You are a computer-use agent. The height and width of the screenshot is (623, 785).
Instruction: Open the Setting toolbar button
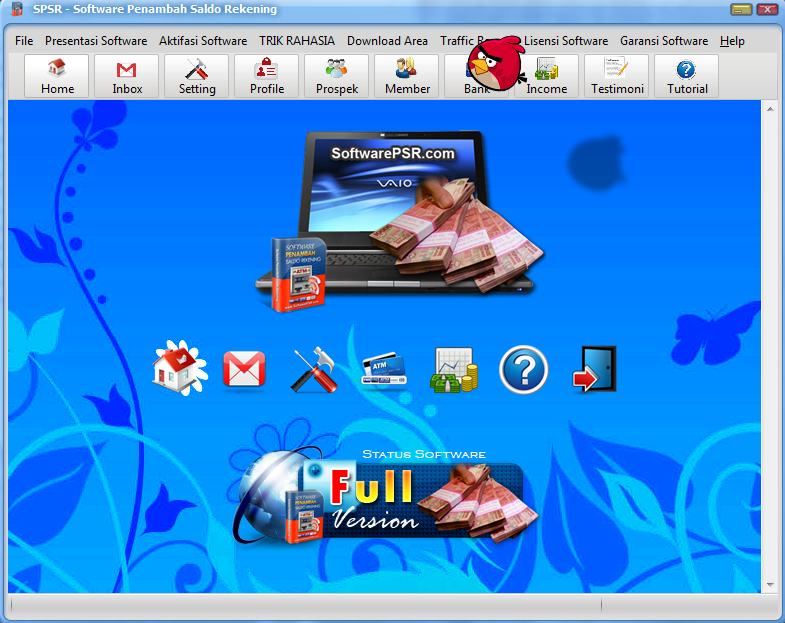coord(197,76)
